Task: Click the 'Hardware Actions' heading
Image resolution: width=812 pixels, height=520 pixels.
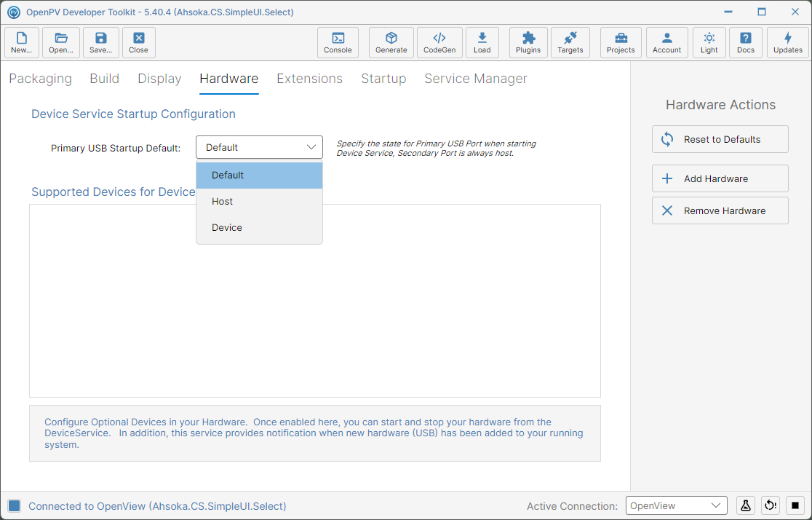Action: click(720, 105)
